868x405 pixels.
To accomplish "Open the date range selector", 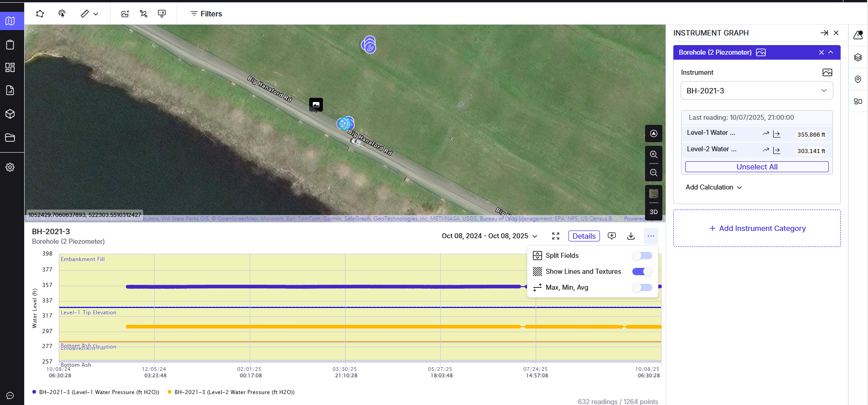I will 489,236.
